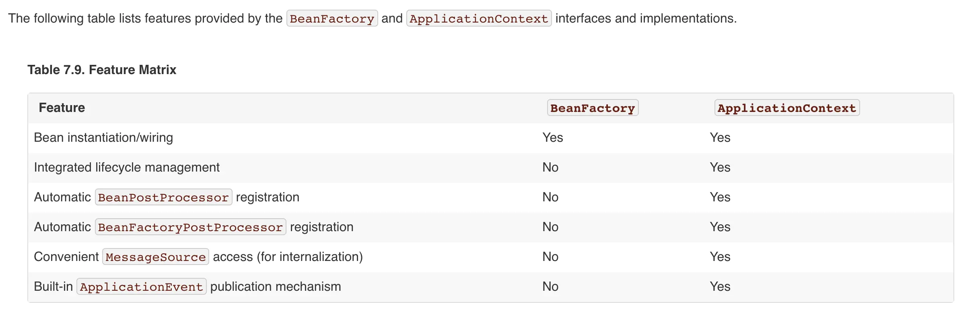Click ApplicationContext Yes for Integrated lifecycle management
980x327 pixels.
click(x=720, y=168)
